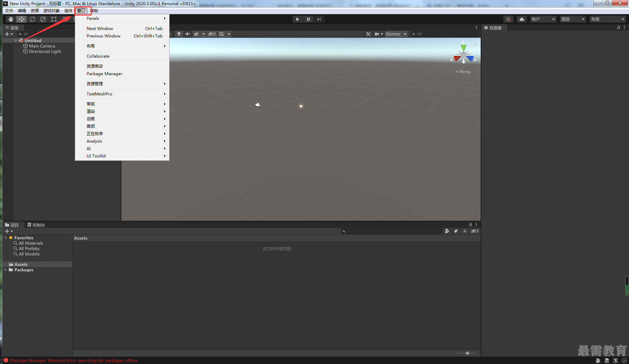Toggle scene lighting bulb
Image resolution: width=629 pixels, height=364 pixels.
click(179, 34)
